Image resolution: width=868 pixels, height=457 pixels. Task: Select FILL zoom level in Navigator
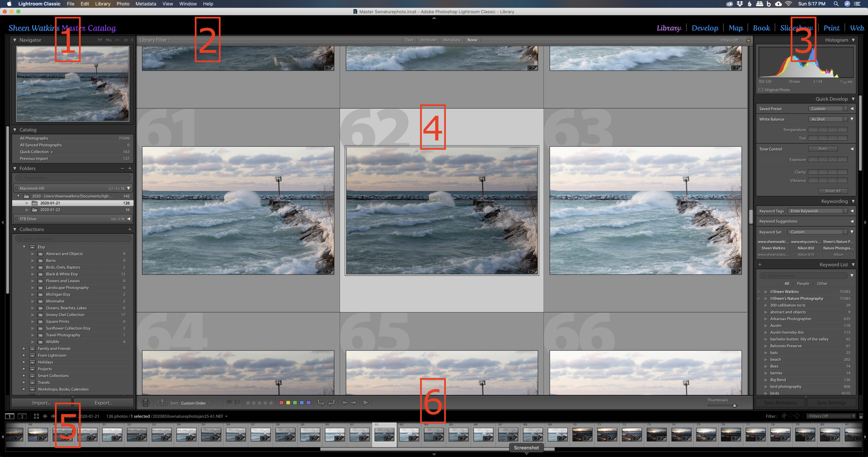coord(109,40)
